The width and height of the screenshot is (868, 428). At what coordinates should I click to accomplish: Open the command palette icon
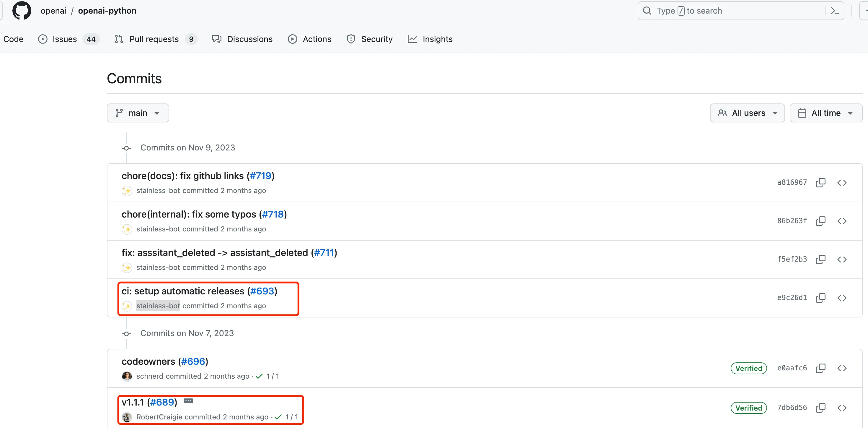[x=834, y=11]
